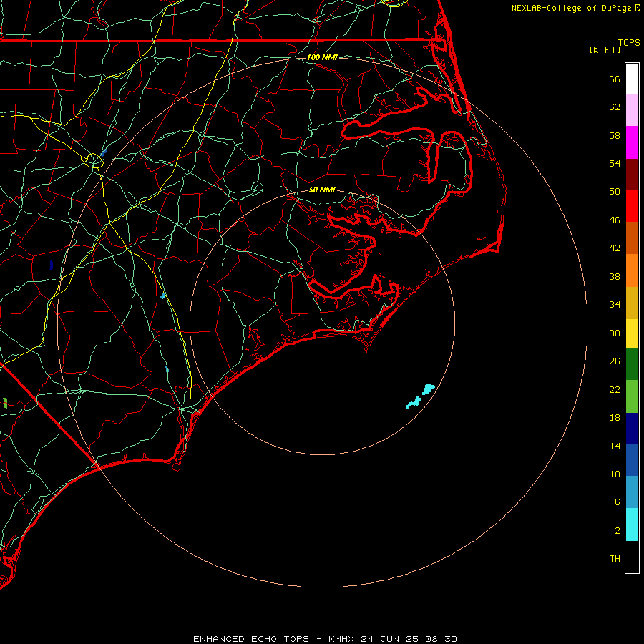Click the '34' scale value

coord(615,305)
